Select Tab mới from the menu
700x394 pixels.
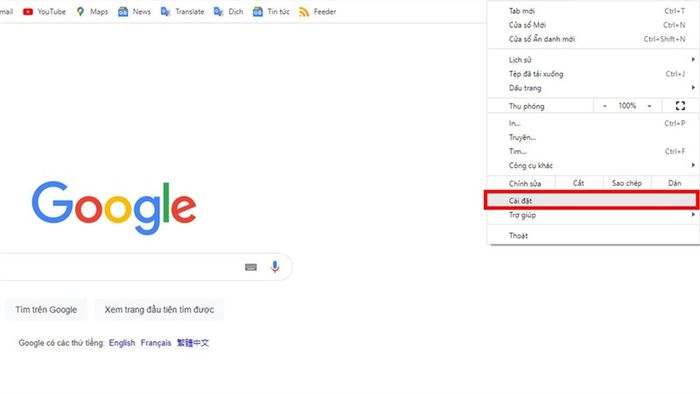(x=593, y=11)
